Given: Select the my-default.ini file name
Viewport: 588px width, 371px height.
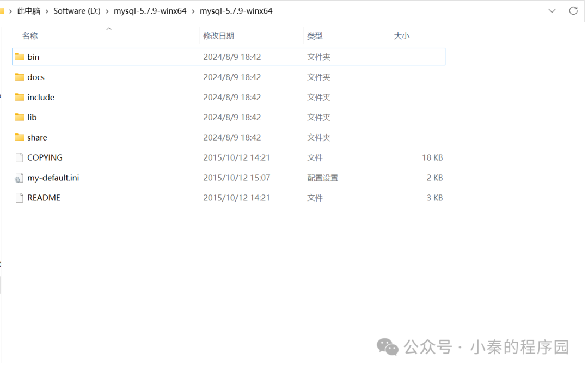Looking at the screenshot, I should pos(53,178).
